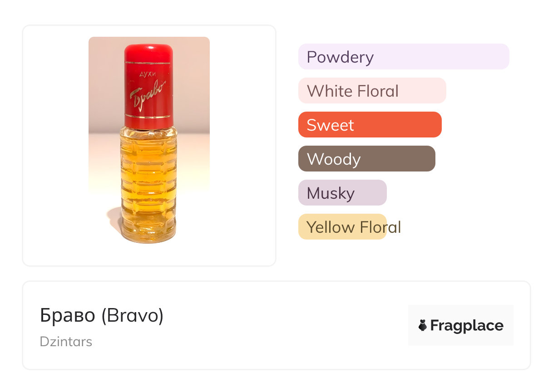Click the clear bottle neck below cap
This screenshot has width=553, height=392.
pos(148,130)
